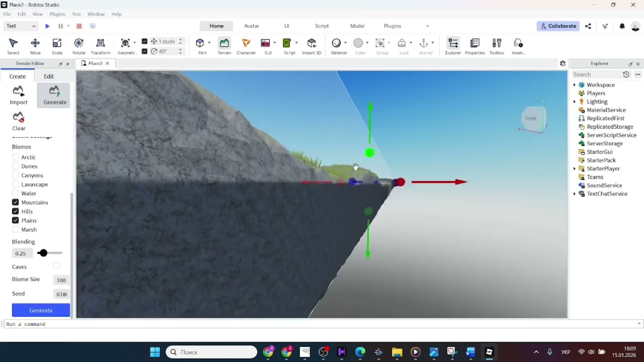Open the Script dropdown arrow
This screenshot has height=362, width=644.
pos(296,43)
